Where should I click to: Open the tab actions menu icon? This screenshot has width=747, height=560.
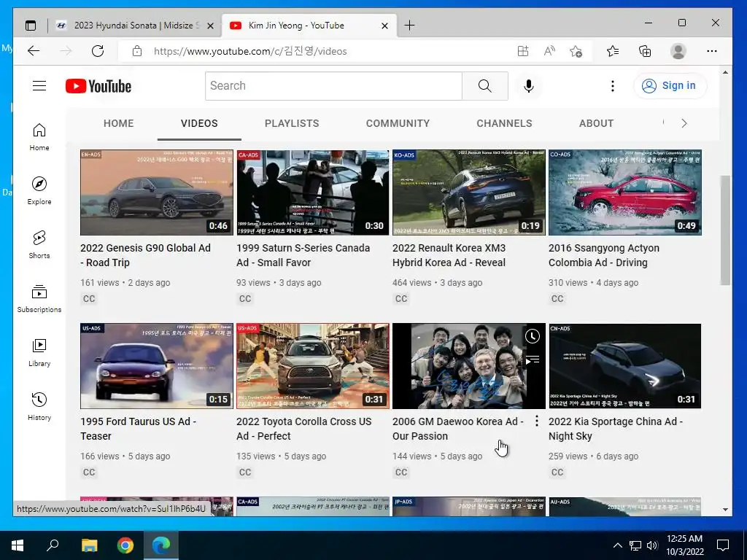coord(31,26)
